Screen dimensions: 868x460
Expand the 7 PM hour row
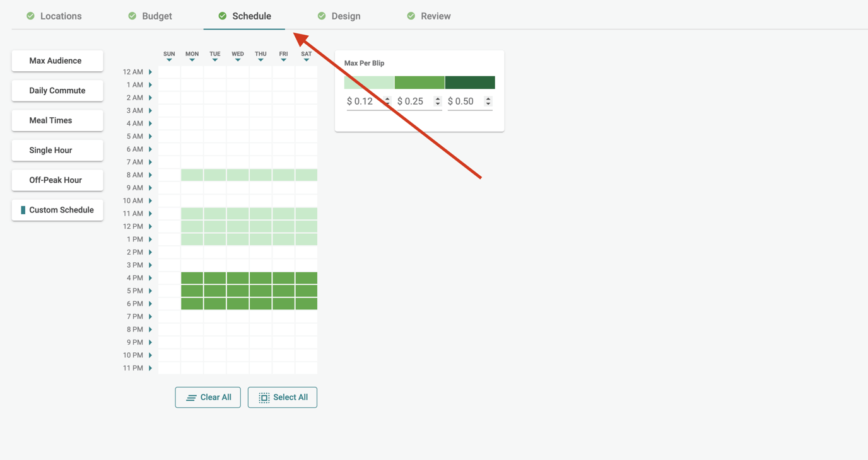point(150,316)
